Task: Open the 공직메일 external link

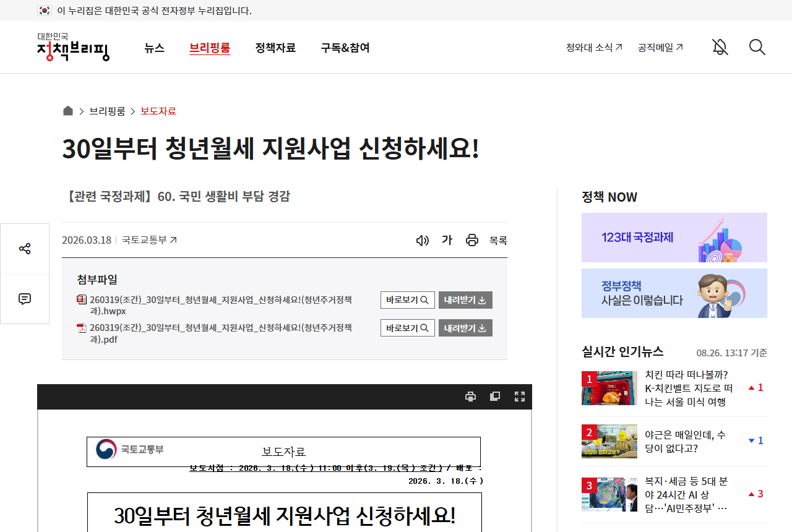Action: (x=660, y=47)
